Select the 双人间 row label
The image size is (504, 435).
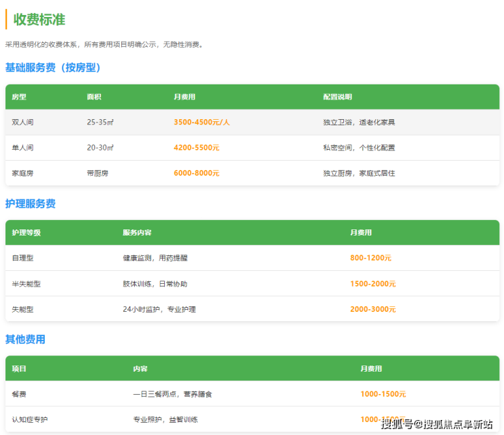tap(22, 123)
